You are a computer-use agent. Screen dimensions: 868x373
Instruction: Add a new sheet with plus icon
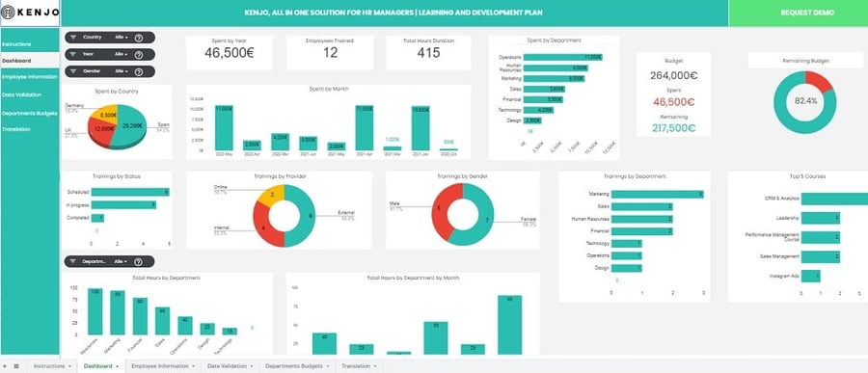5,366
